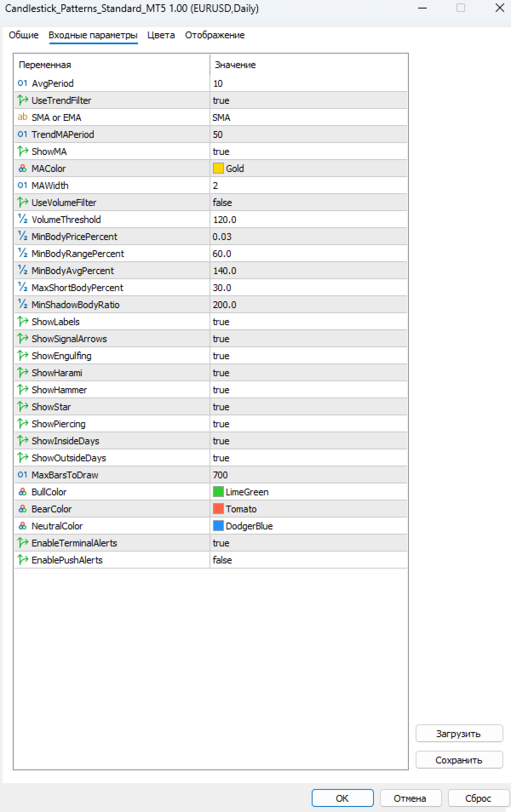Switch to the Общие tab
511x812 pixels.
pyautogui.click(x=24, y=35)
